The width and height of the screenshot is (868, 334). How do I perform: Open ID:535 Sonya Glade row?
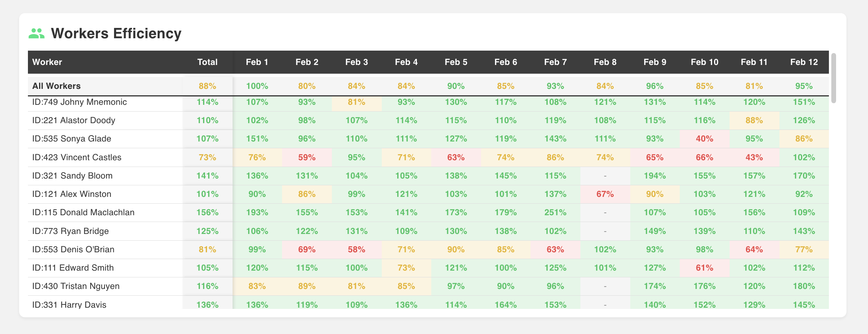tap(72, 139)
